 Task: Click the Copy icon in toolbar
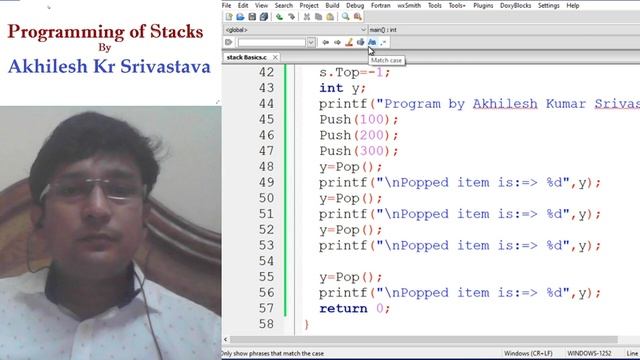coord(318,17)
